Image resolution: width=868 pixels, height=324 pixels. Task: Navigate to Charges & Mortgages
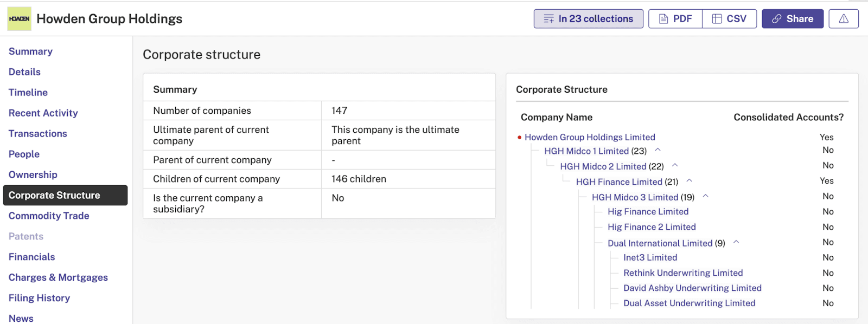point(58,277)
